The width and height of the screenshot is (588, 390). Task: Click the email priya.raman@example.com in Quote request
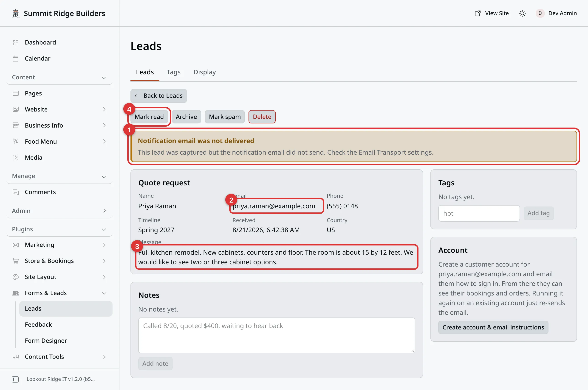coord(274,206)
